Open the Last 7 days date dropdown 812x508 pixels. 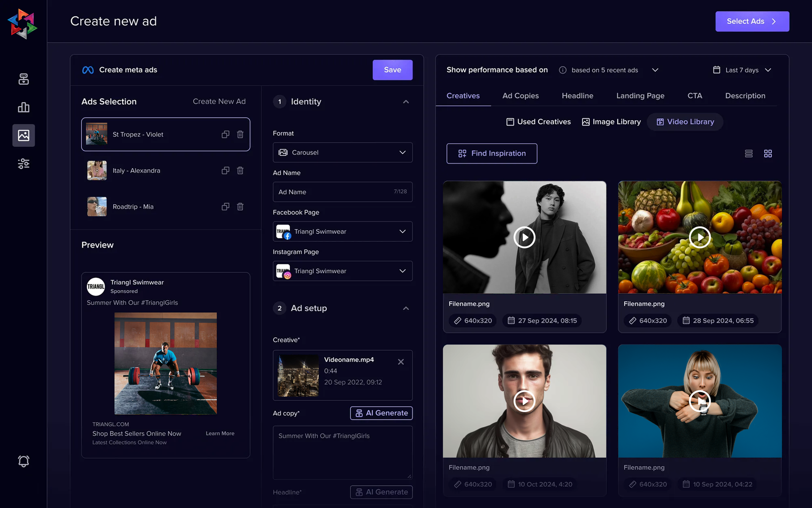(x=741, y=70)
